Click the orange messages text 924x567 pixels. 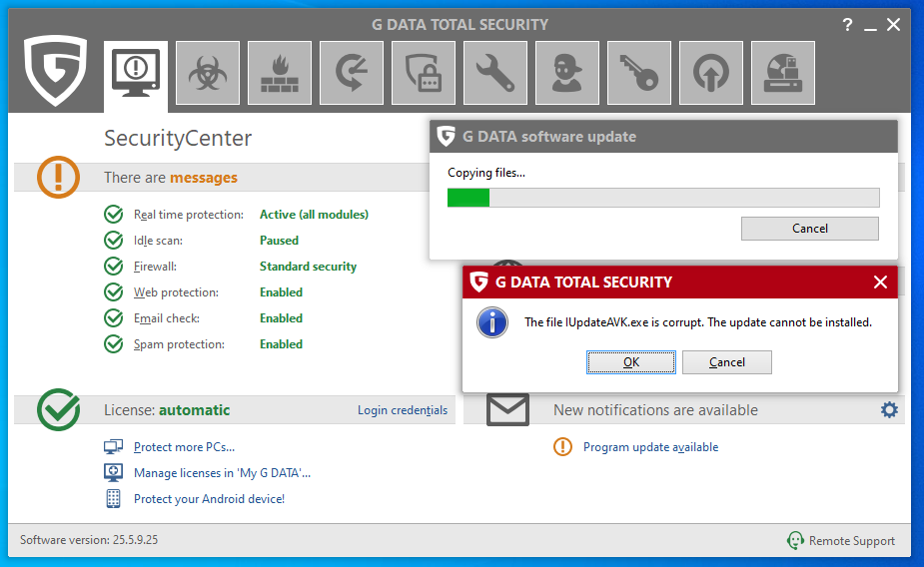(x=204, y=178)
